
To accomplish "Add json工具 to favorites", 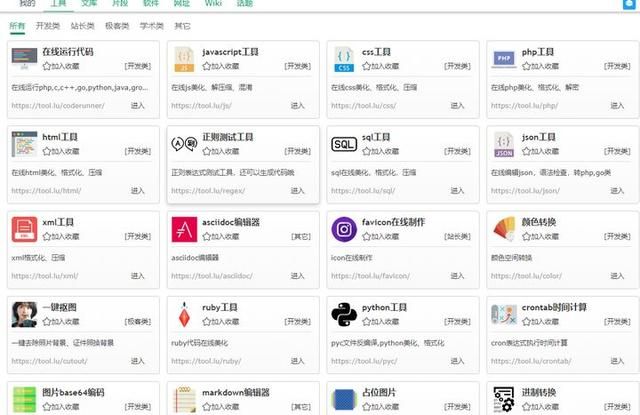I will click(540, 151).
